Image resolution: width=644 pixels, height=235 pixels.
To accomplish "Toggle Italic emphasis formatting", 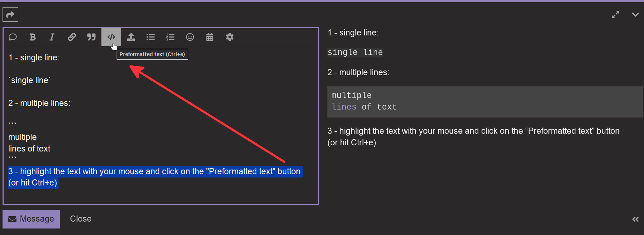I will point(52,37).
